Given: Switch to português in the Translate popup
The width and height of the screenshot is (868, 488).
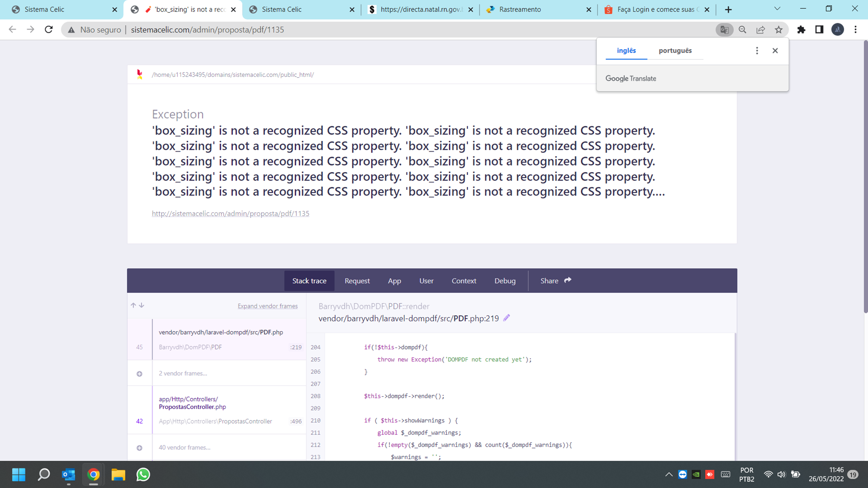Looking at the screenshot, I should (x=675, y=51).
